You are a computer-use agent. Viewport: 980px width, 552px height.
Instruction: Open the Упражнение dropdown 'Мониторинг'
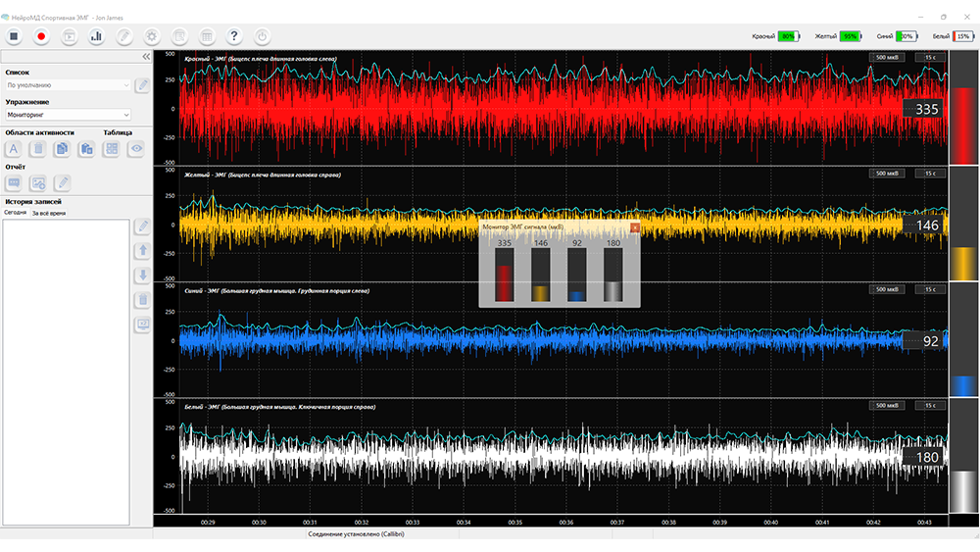point(69,115)
